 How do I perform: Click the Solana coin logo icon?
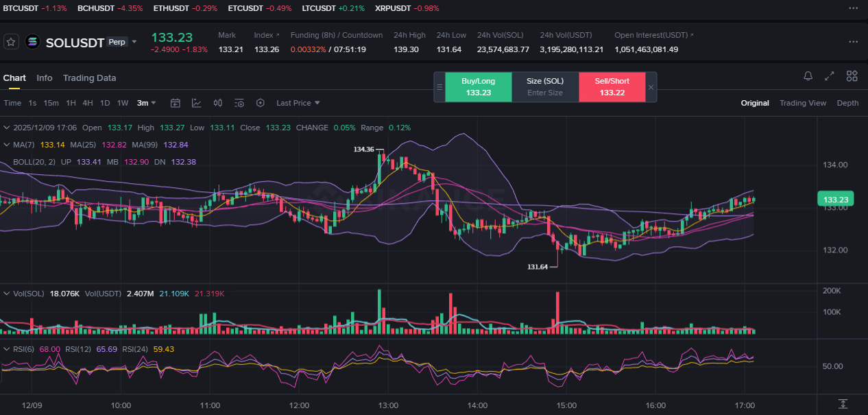(x=32, y=42)
